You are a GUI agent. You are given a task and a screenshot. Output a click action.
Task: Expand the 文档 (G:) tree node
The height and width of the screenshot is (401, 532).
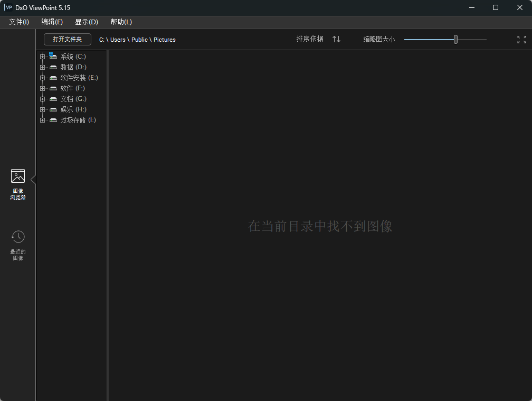(42, 99)
